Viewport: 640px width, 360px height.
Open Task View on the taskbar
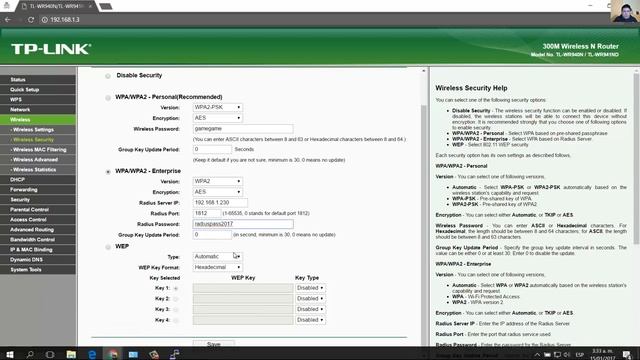(50, 354)
